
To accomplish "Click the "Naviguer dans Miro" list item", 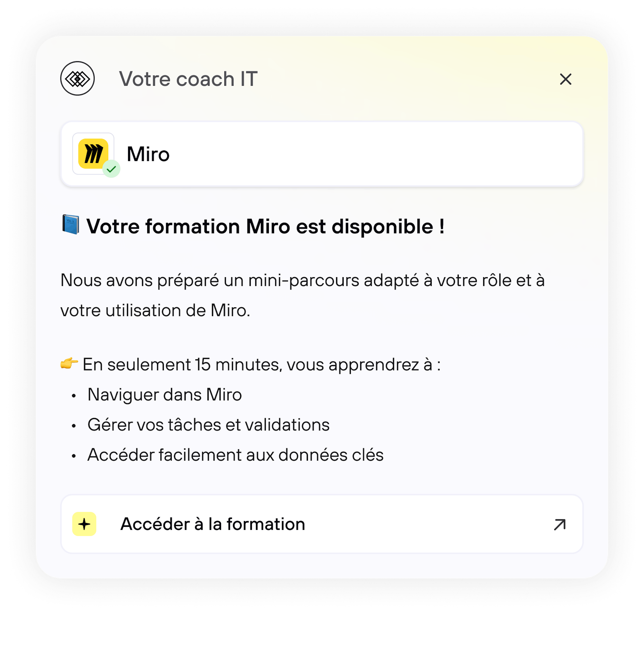I will (x=164, y=395).
